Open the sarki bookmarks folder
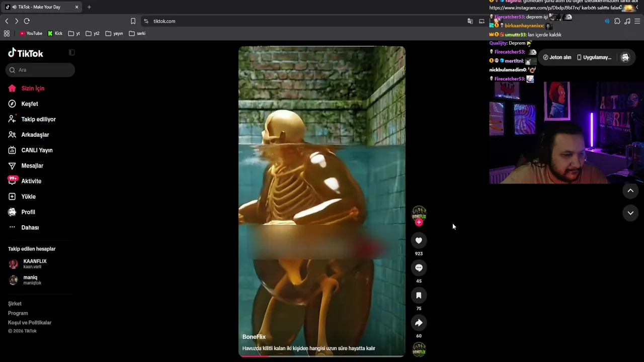The image size is (644, 362). point(137,34)
